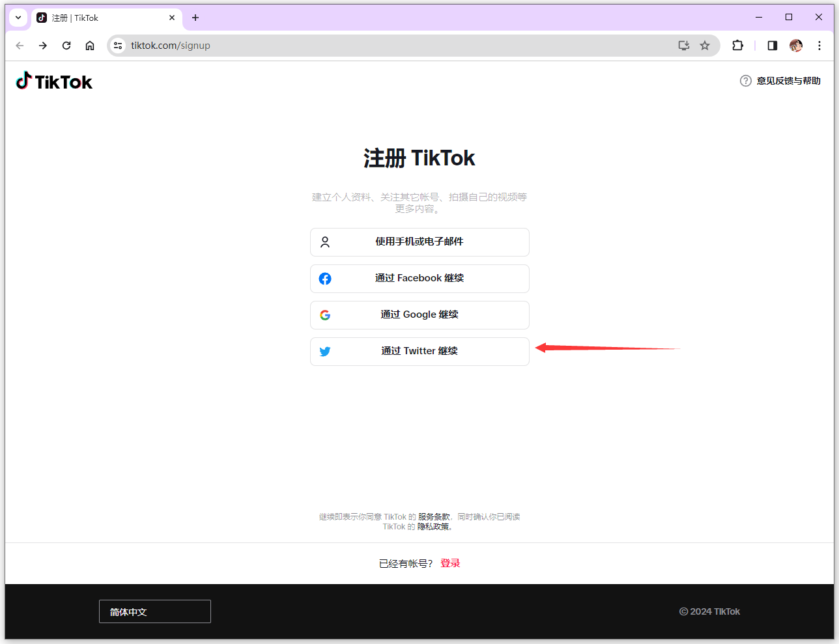
Task: Click the person icon on phone/email option
Action: pyautogui.click(x=325, y=242)
